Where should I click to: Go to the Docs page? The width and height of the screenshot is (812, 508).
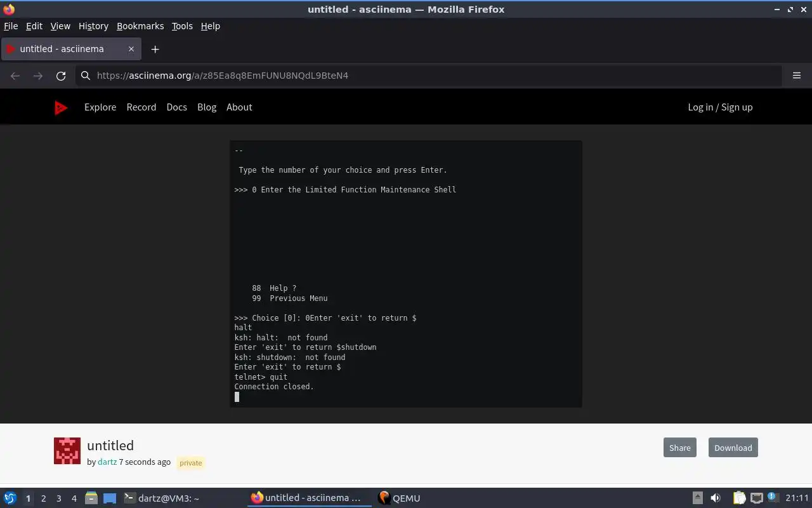tap(177, 107)
